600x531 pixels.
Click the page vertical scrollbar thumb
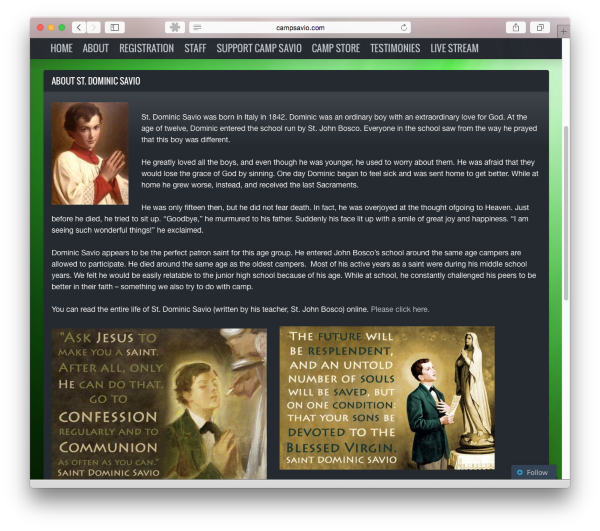click(566, 213)
